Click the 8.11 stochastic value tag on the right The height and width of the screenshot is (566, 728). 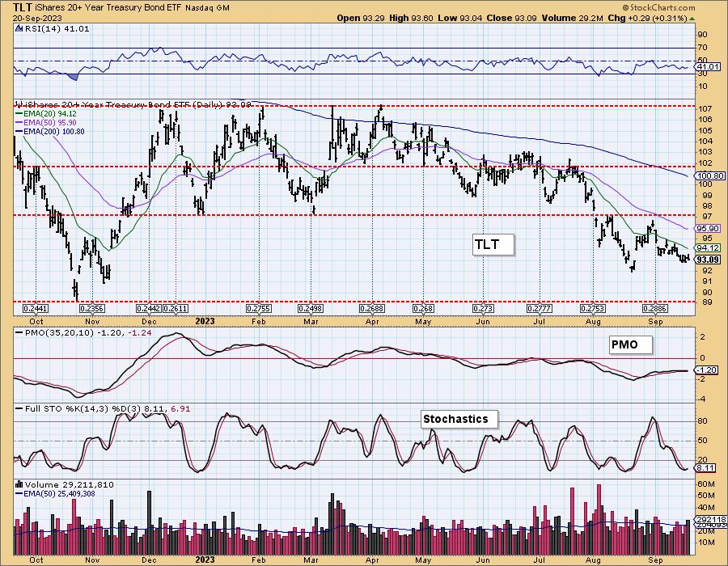click(x=706, y=467)
